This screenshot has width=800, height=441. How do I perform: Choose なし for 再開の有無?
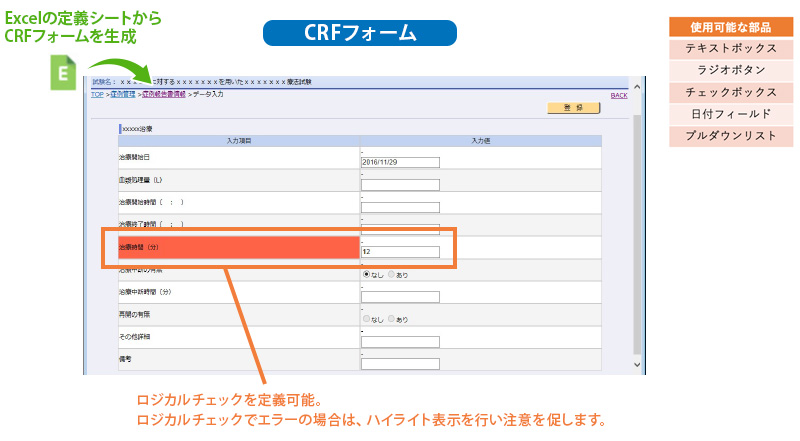tap(366, 319)
